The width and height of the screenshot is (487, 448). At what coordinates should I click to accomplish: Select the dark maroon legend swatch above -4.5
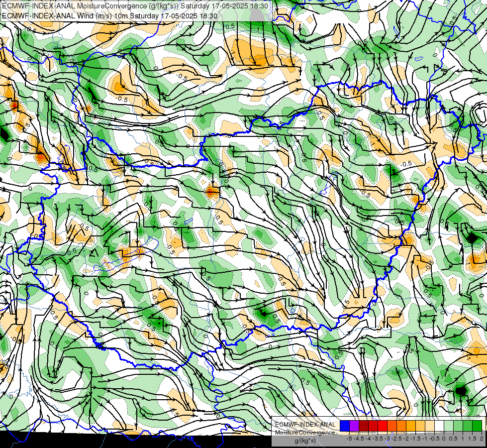[x=364, y=426]
